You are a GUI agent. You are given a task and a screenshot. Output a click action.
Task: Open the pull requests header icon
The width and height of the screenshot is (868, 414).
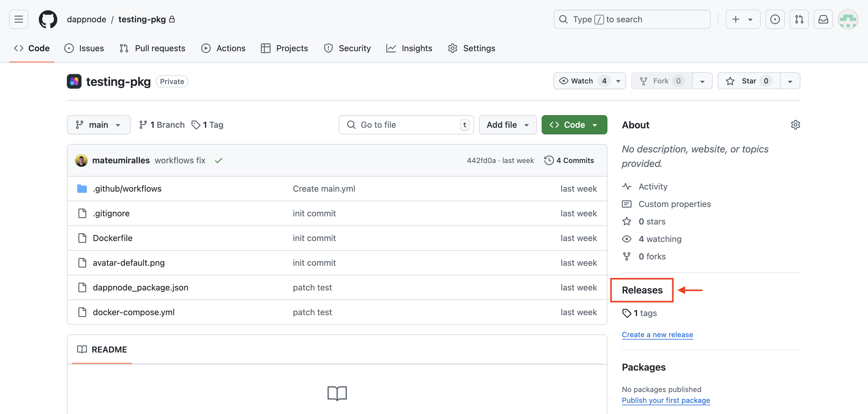(799, 19)
